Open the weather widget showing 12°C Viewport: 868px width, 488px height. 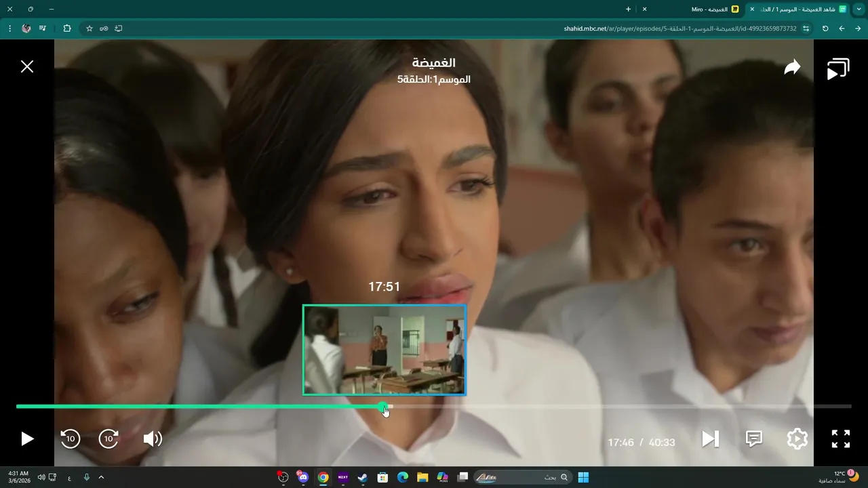pos(838,477)
